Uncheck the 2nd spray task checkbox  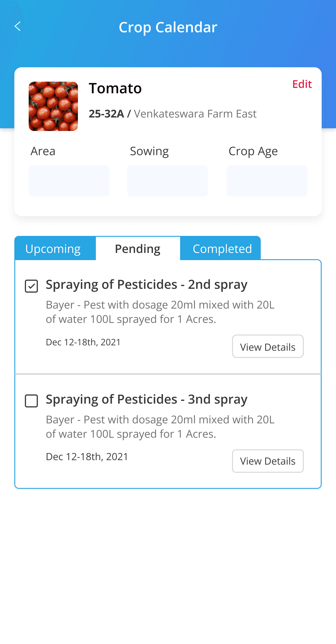[x=32, y=286]
